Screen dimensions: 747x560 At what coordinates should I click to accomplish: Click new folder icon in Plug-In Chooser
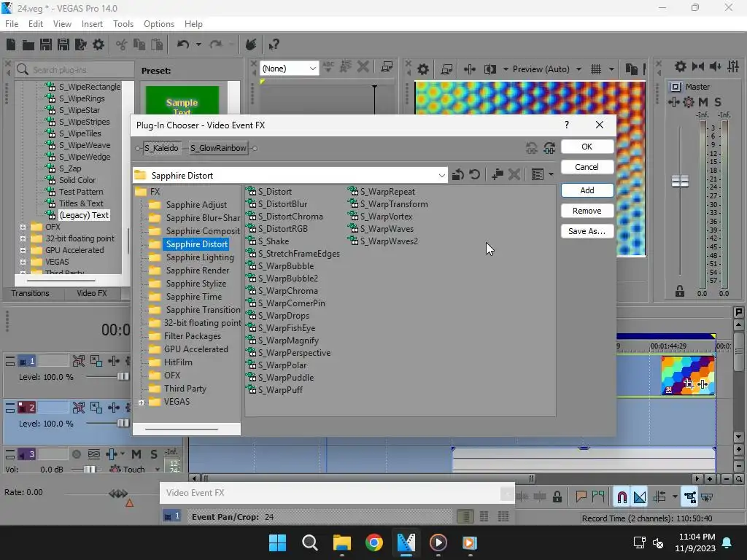[498, 175]
